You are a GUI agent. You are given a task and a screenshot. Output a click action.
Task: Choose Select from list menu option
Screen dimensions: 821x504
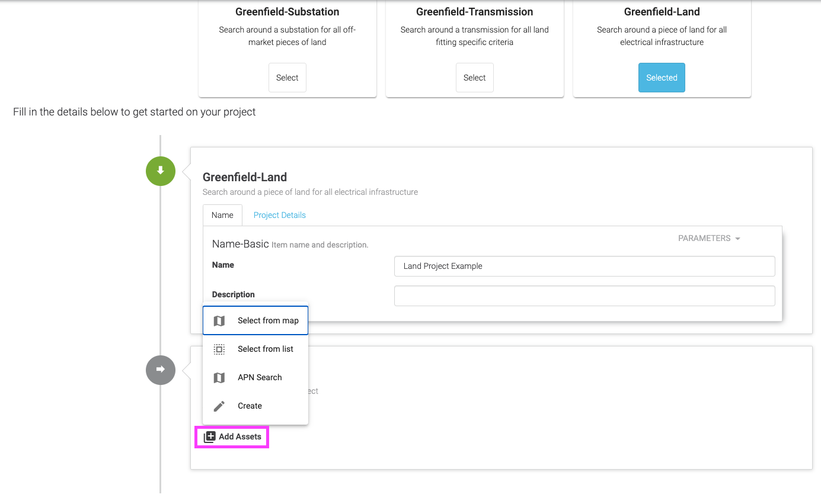coord(255,349)
